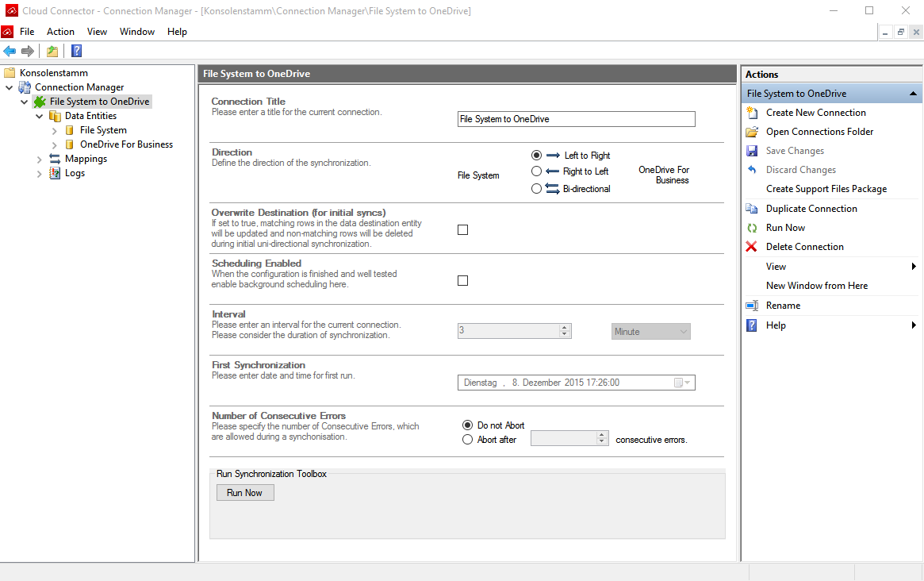
Task: Click the red Delete Connection icon
Action: (752, 247)
